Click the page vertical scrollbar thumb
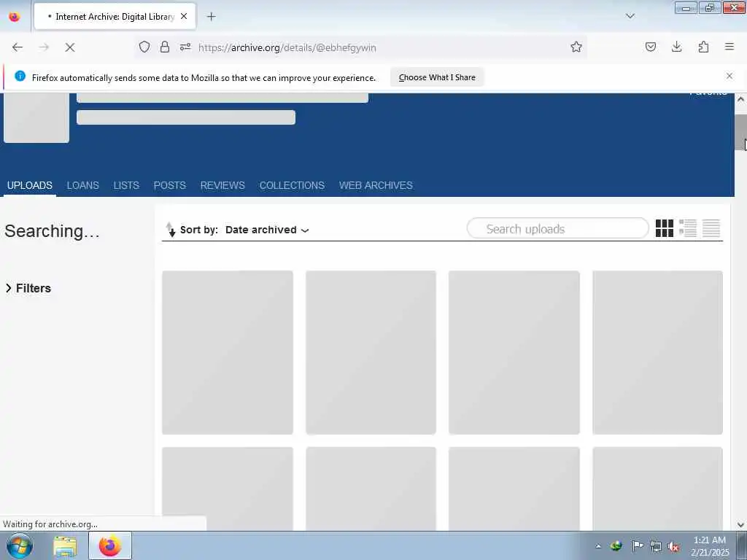 coord(740,133)
